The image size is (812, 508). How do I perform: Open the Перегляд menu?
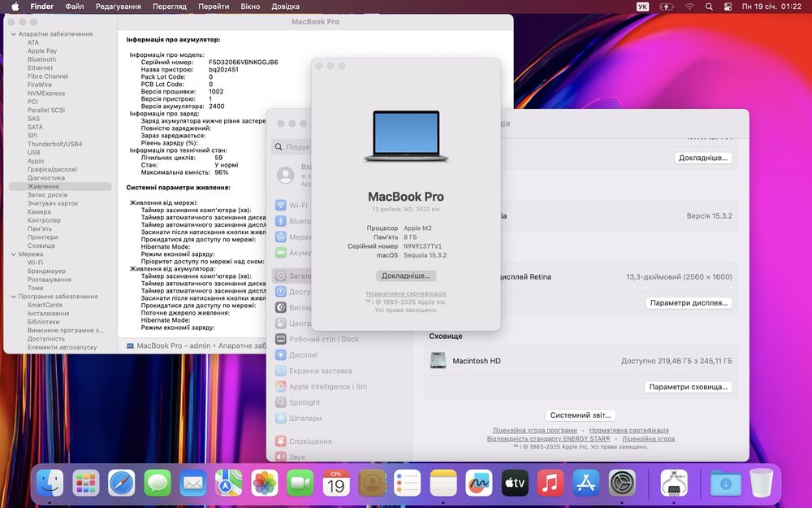click(x=170, y=7)
